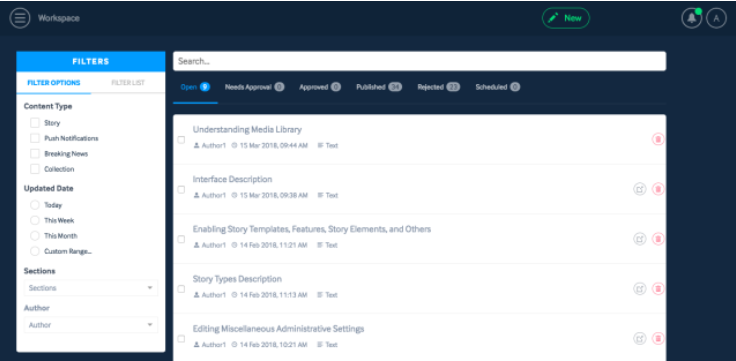Create a story with New button

click(x=566, y=18)
